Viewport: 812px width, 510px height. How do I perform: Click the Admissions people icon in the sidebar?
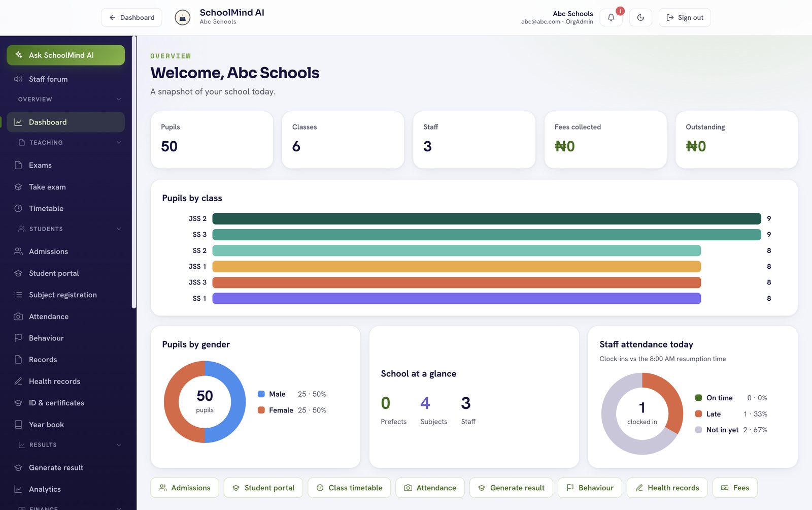[18, 251]
